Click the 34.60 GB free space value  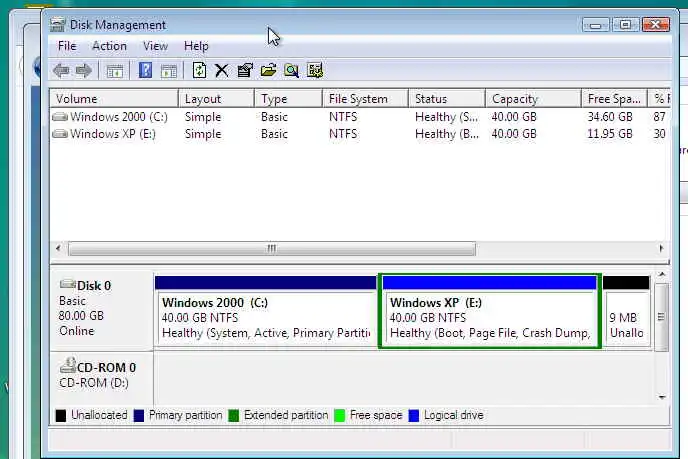tap(610, 117)
